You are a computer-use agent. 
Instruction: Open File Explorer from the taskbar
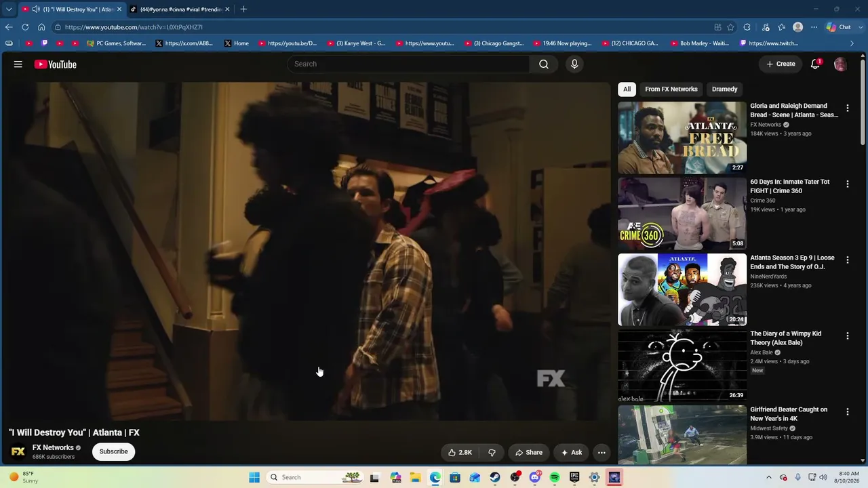click(415, 477)
